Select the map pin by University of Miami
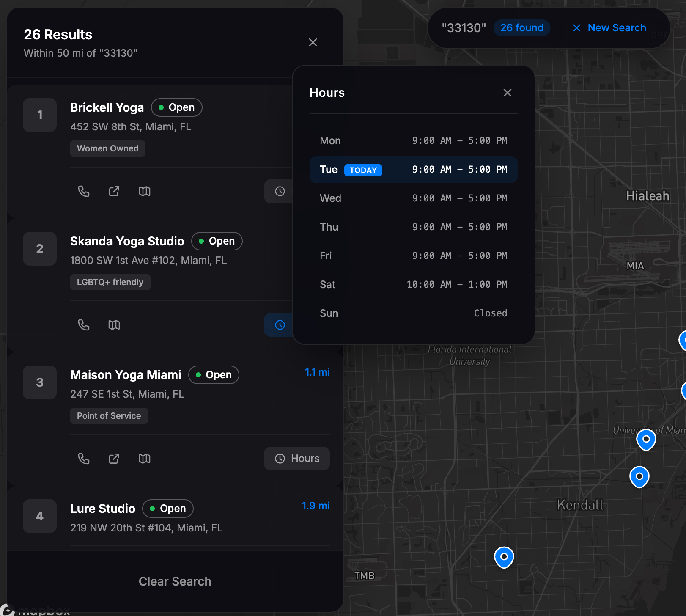The image size is (686, 616). point(646,439)
